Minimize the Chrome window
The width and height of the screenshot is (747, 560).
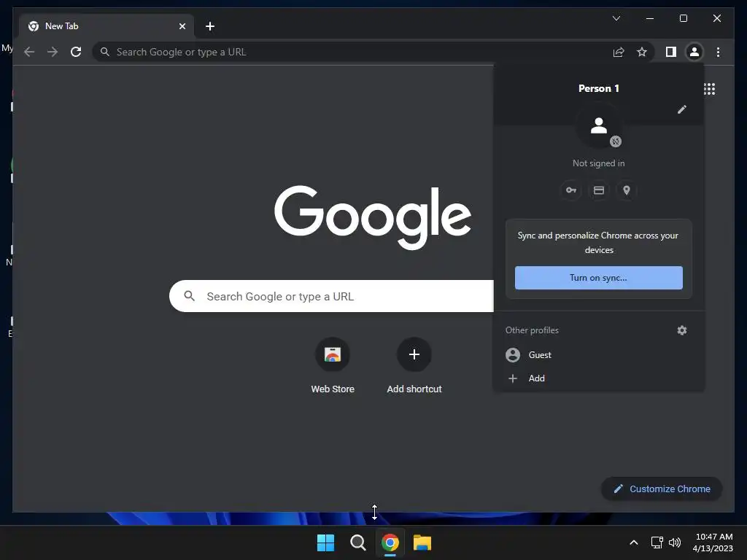(x=650, y=18)
